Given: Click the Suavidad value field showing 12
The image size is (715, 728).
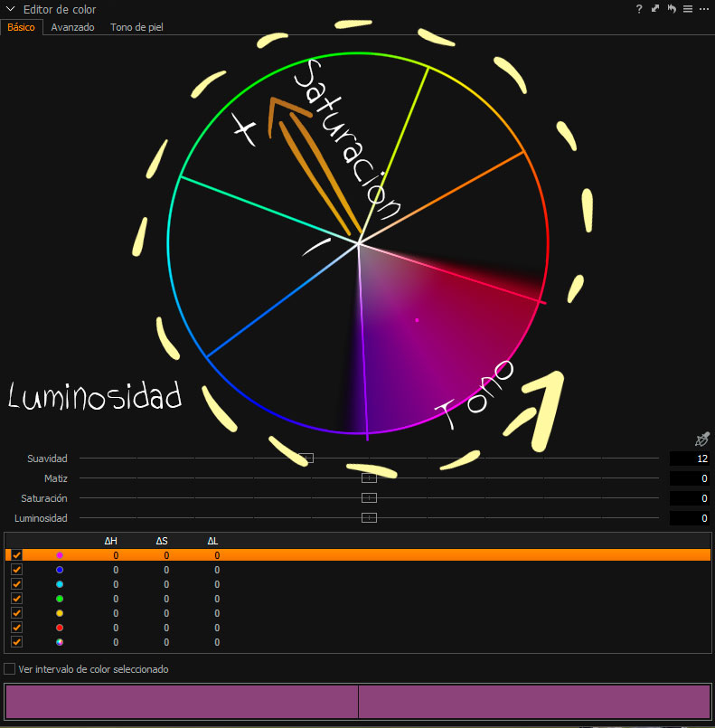Looking at the screenshot, I should [689, 459].
